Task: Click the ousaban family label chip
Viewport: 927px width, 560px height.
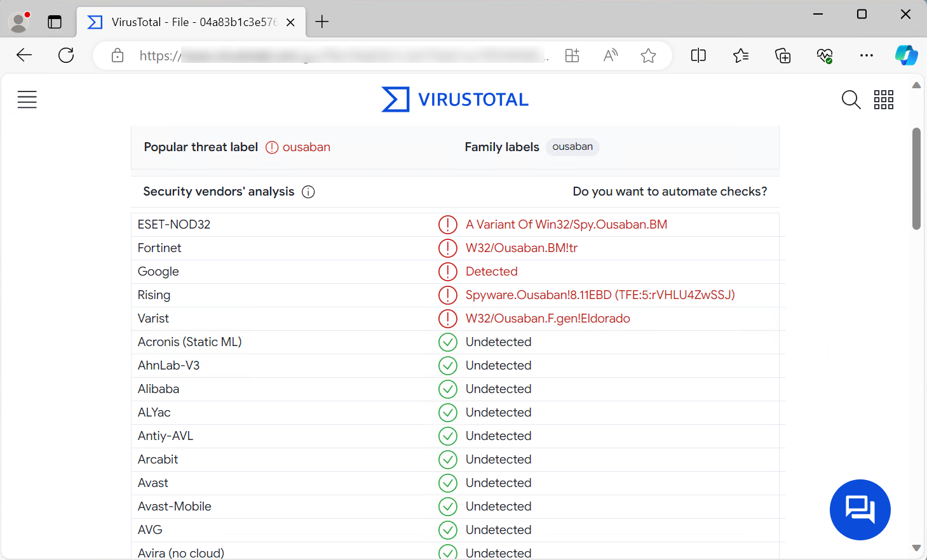Action: [x=572, y=147]
